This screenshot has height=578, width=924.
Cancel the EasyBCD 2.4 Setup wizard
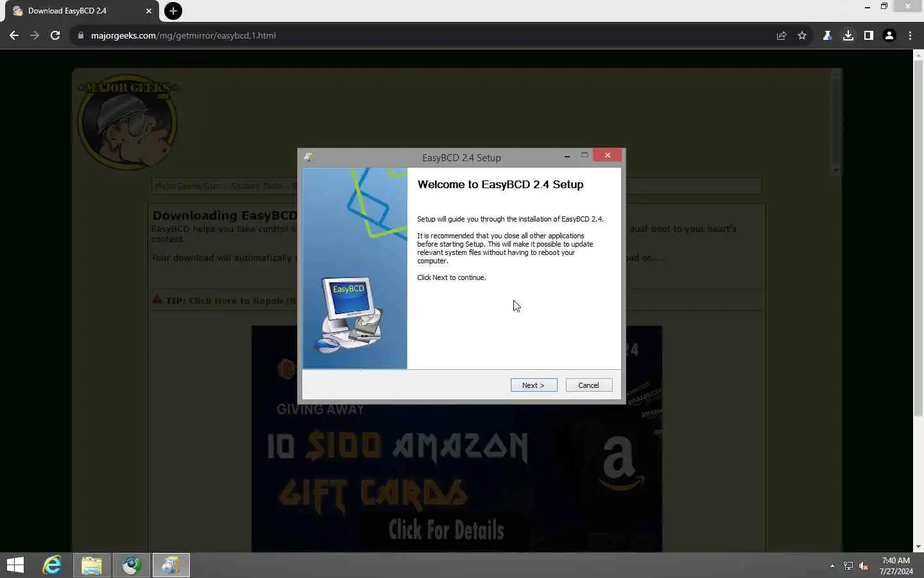(x=588, y=385)
